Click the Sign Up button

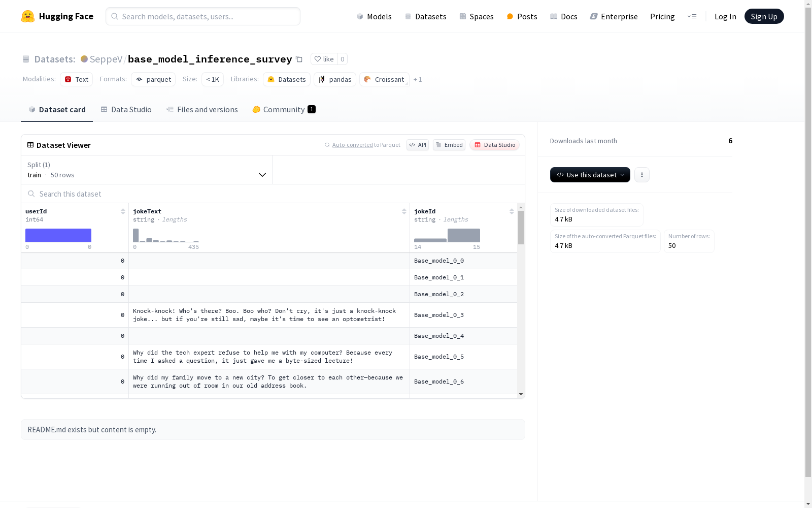coord(764,16)
